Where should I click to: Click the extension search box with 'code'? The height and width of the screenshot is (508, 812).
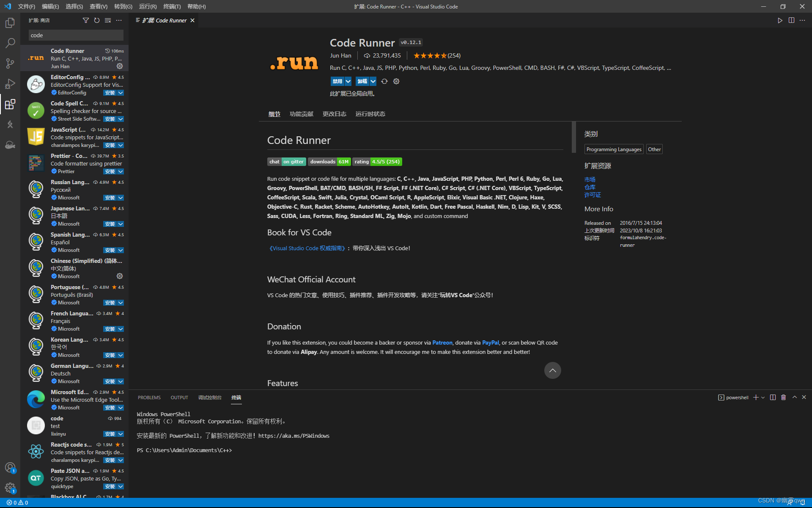click(76, 35)
